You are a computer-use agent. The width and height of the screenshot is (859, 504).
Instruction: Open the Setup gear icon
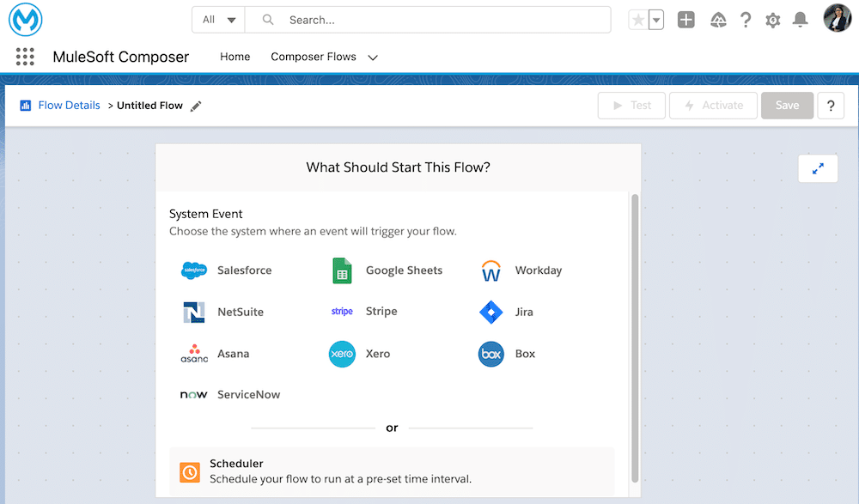772,21
